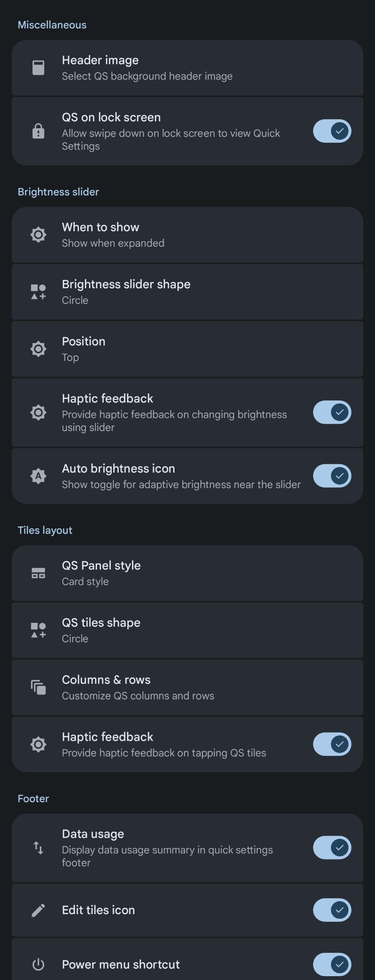Click the Data usage arrows icon

[38, 848]
